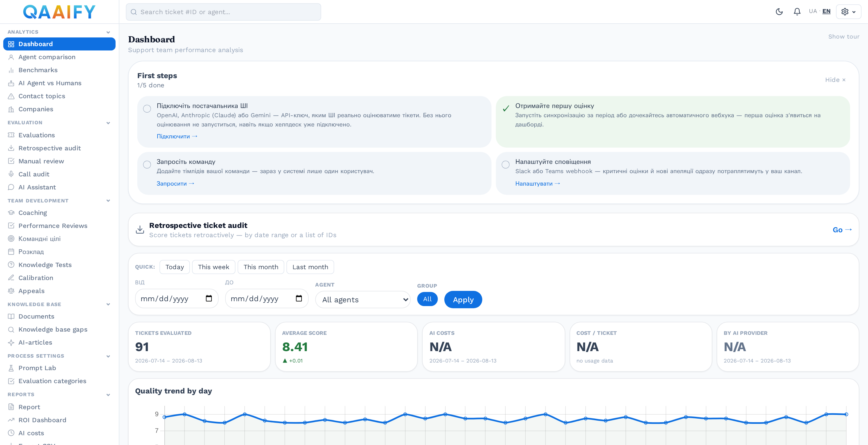Collapse the Evaluation sidebar section

(108, 123)
